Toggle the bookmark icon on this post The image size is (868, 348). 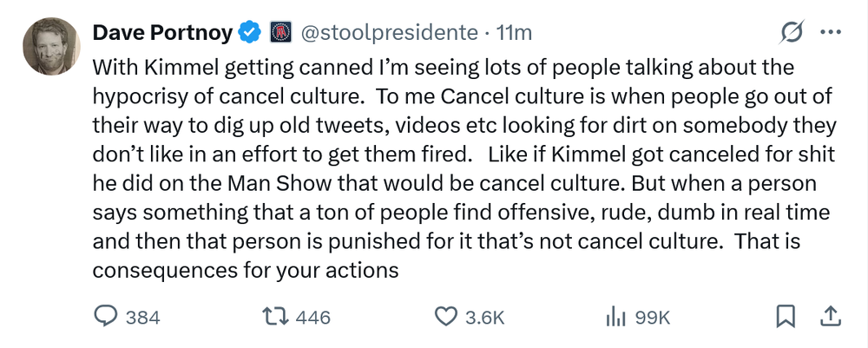pyautogui.click(x=786, y=317)
